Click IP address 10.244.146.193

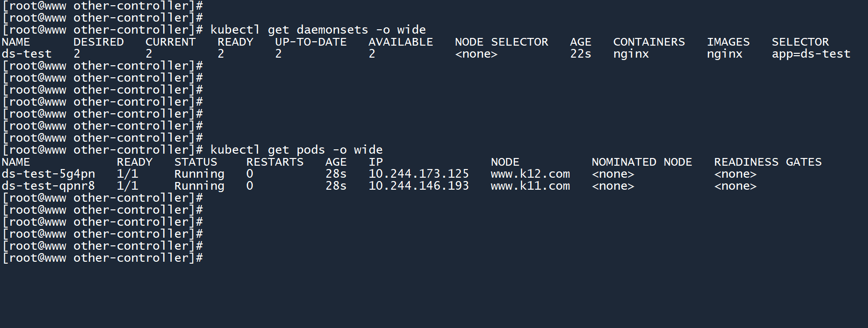[418, 186]
